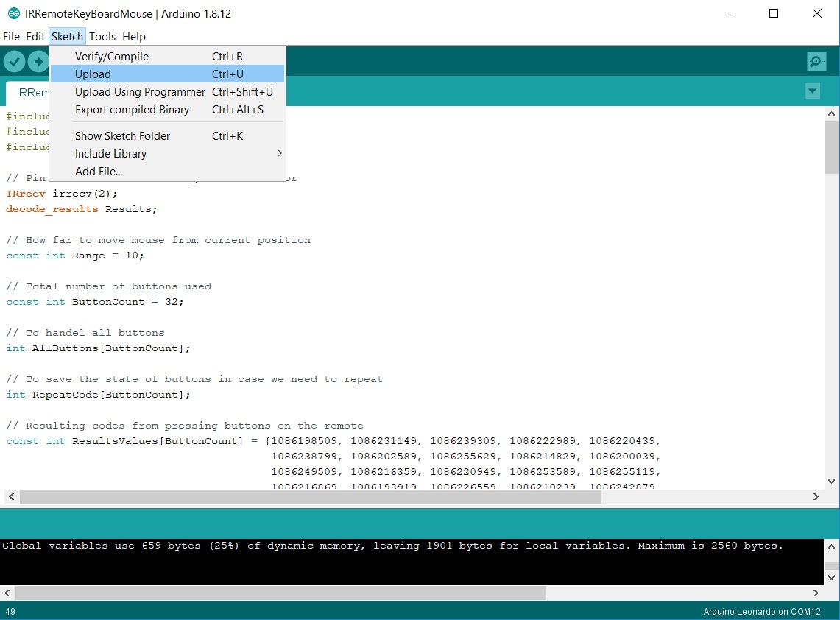Open the Include Library entry
This screenshot has height=620, width=840.
click(167, 153)
